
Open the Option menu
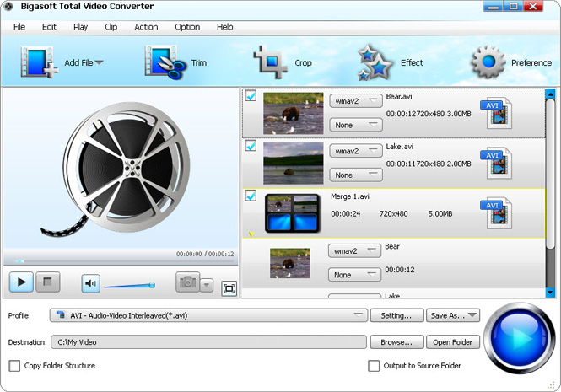pyautogui.click(x=187, y=27)
